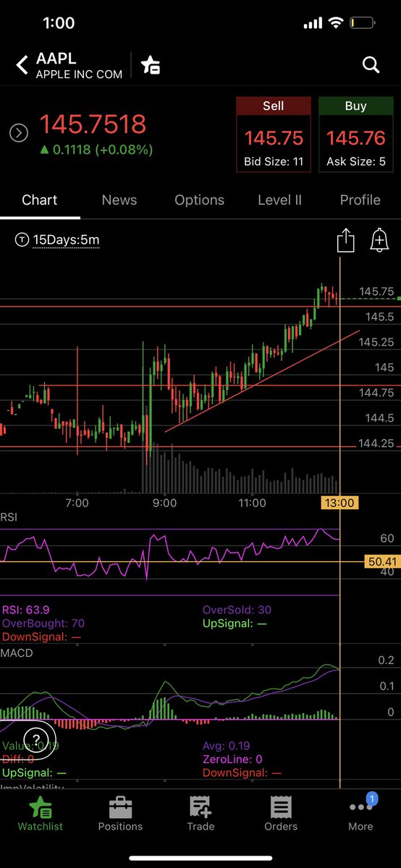Open the Options tab
401x868 pixels.
[200, 200]
